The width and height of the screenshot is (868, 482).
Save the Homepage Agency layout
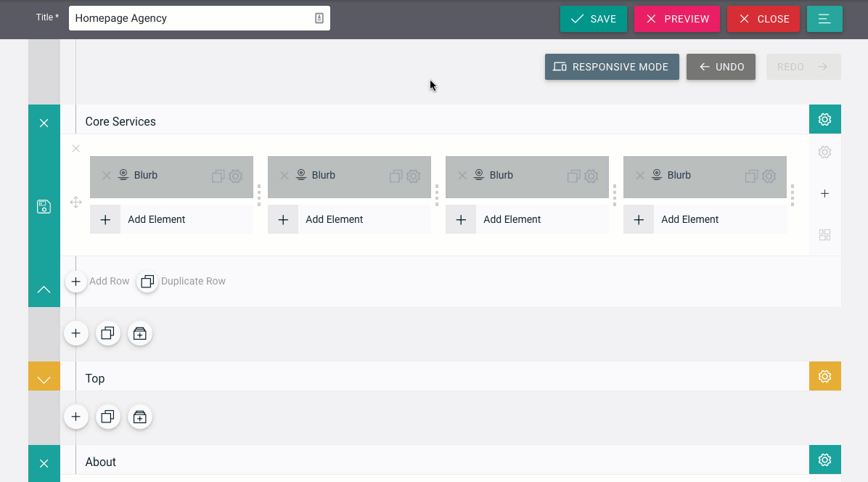[x=593, y=18]
